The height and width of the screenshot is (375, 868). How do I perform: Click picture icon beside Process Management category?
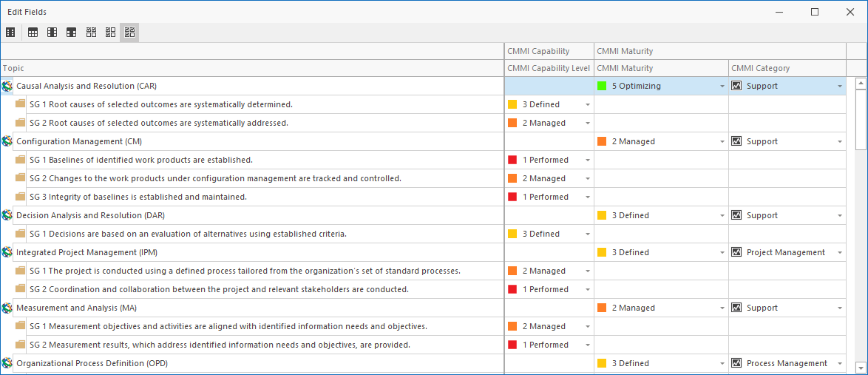click(x=736, y=363)
